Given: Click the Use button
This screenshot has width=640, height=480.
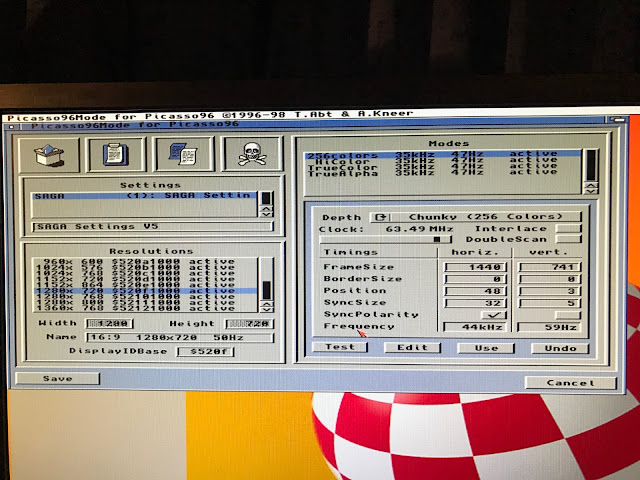Looking at the screenshot, I should 486,348.
